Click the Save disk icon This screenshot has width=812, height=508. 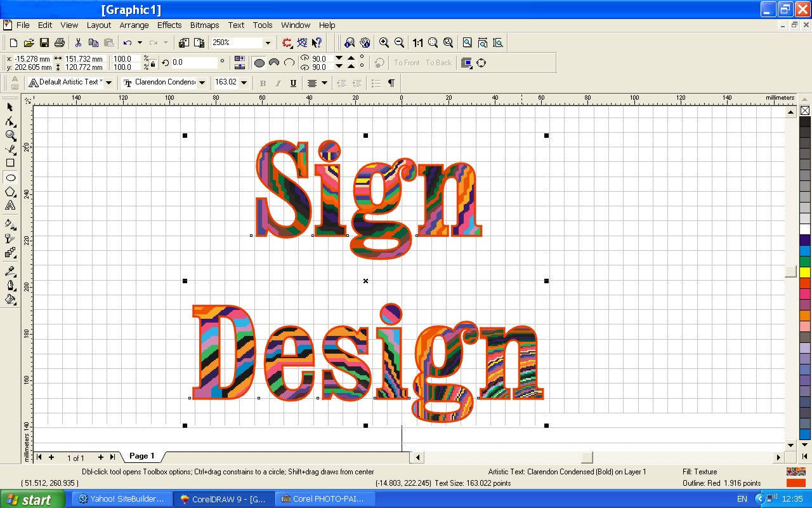44,43
